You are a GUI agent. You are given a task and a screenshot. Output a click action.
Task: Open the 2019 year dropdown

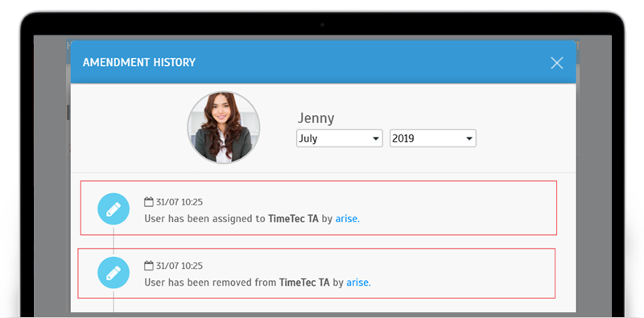click(x=433, y=138)
